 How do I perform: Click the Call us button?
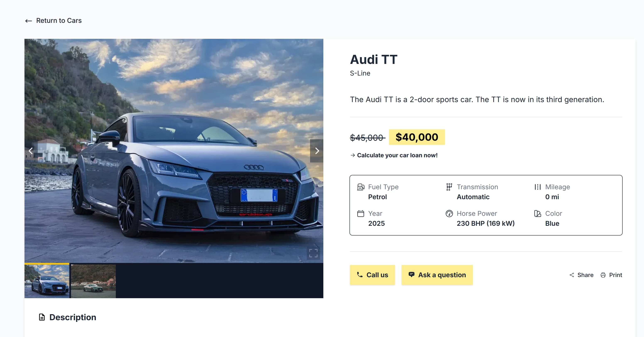pos(372,275)
